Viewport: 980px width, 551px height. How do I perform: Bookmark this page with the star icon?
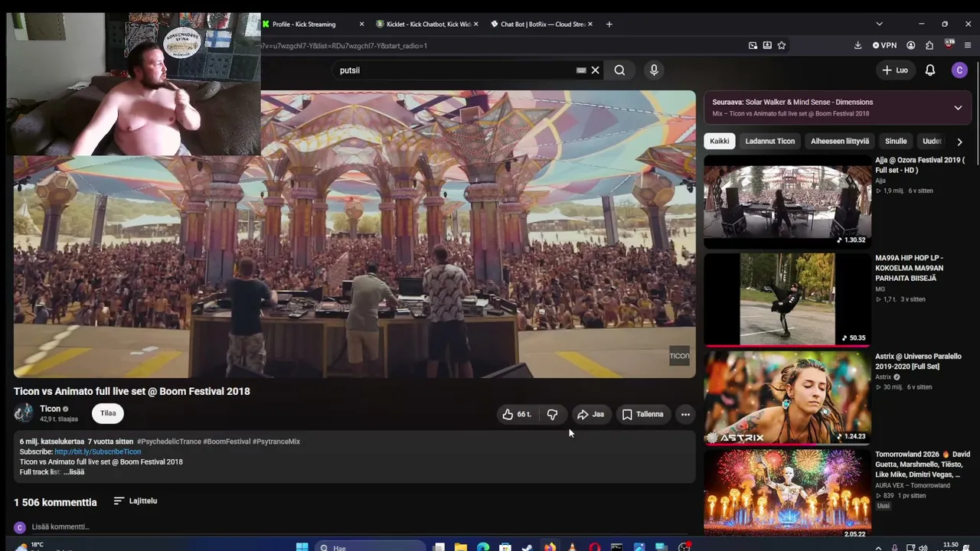pyautogui.click(x=782, y=45)
